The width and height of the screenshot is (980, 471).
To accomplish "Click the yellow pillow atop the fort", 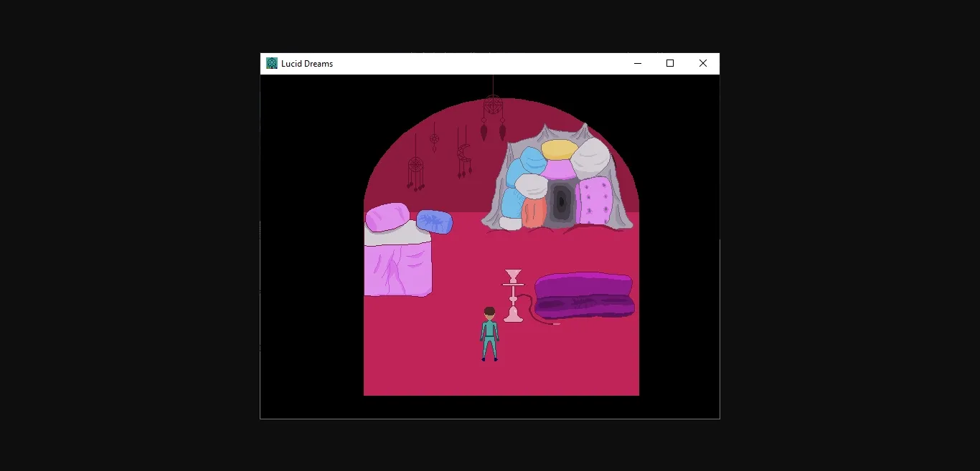I will (x=560, y=150).
